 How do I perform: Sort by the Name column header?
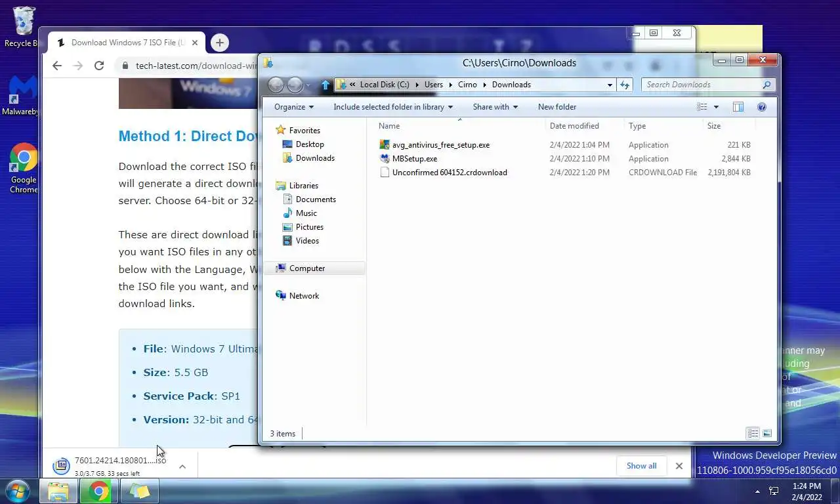click(x=459, y=126)
